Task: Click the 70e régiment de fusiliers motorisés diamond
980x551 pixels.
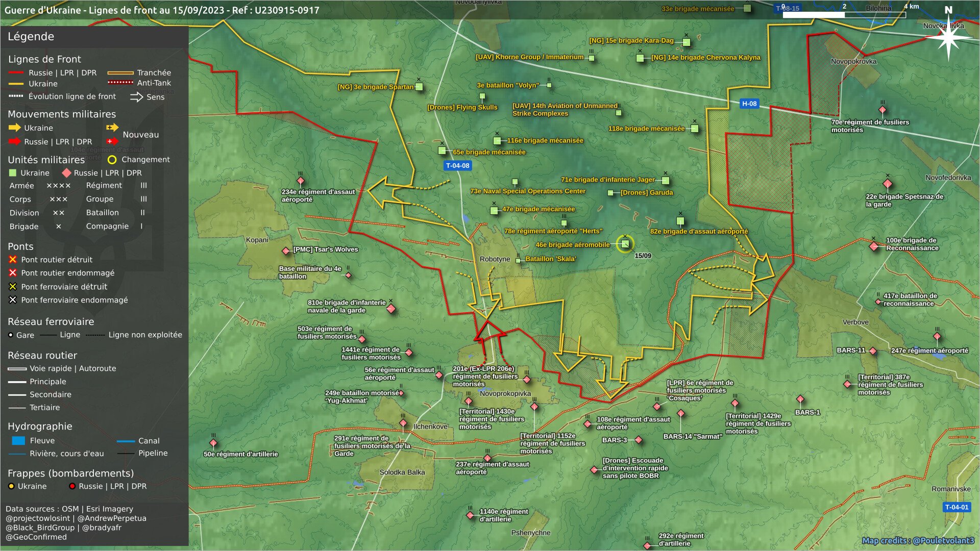Action: tap(883, 110)
